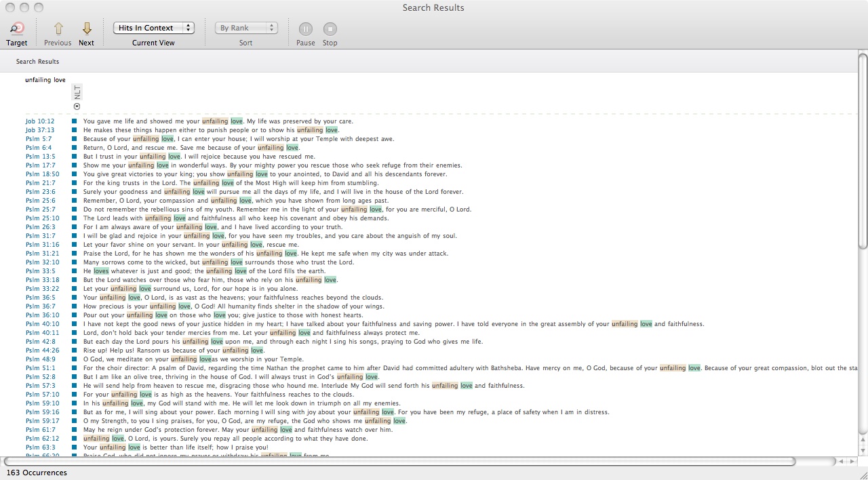Pause the running search
868x480 pixels.
pyautogui.click(x=305, y=28)
